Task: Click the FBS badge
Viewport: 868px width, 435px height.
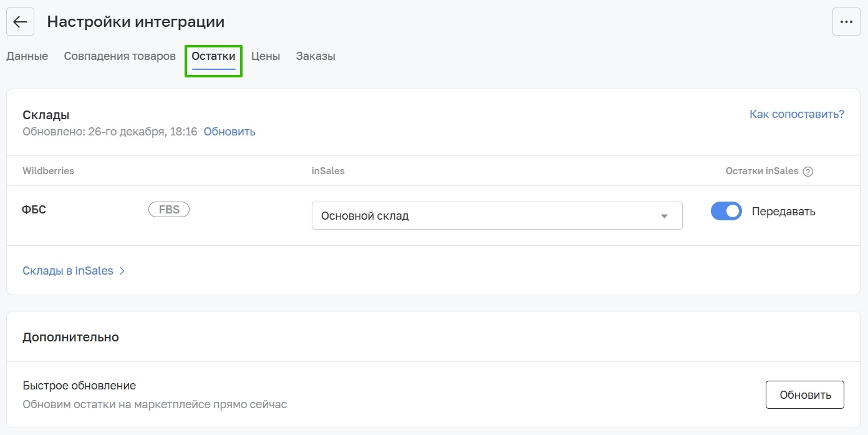Action: [169, 210]
